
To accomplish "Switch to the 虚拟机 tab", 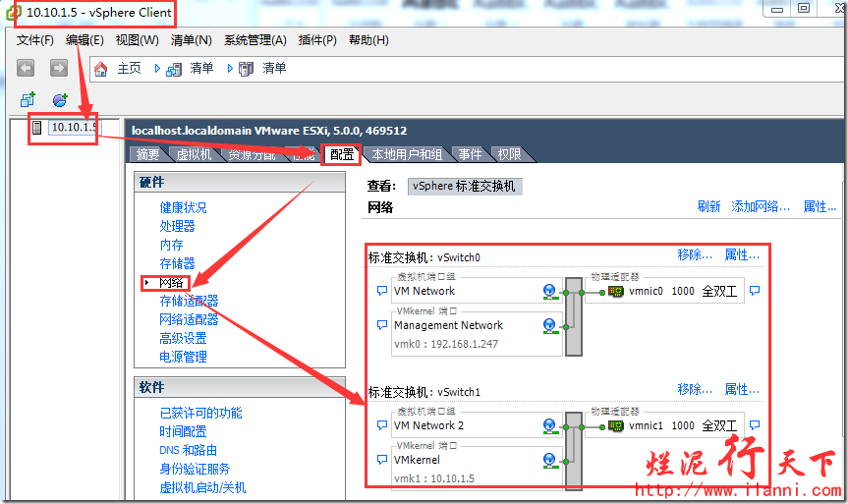I will [194, 154].
